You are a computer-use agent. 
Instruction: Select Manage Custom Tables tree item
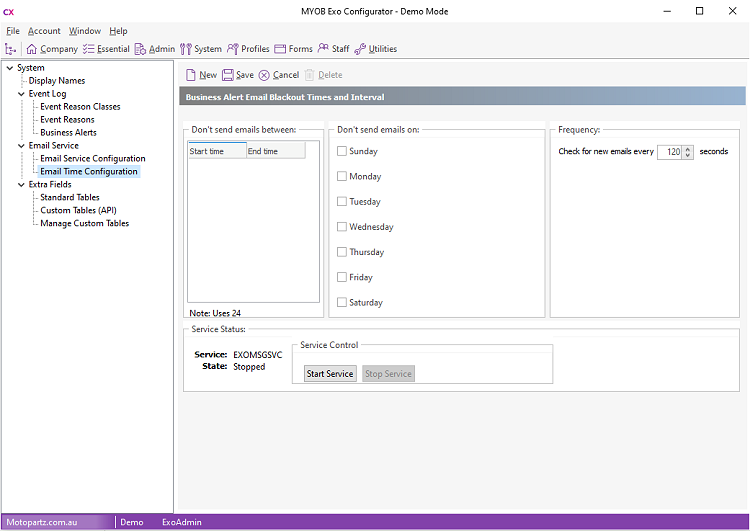(85, 223)
